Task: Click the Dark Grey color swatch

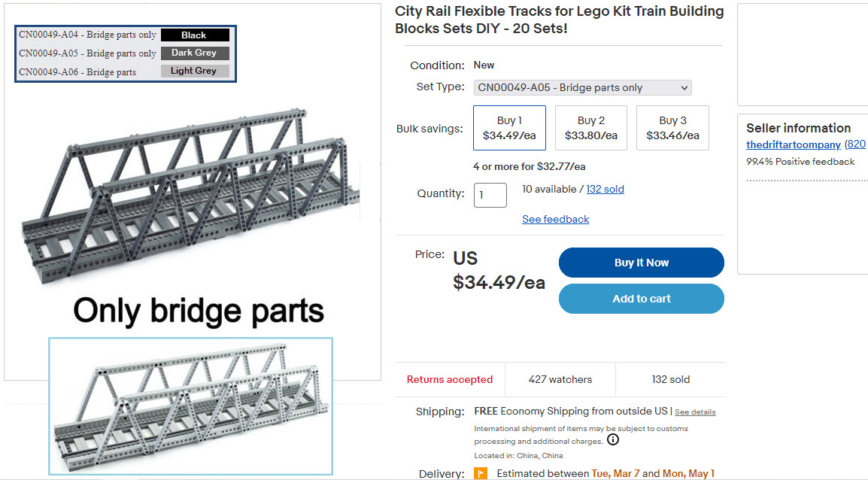Action: pos(194,53)
